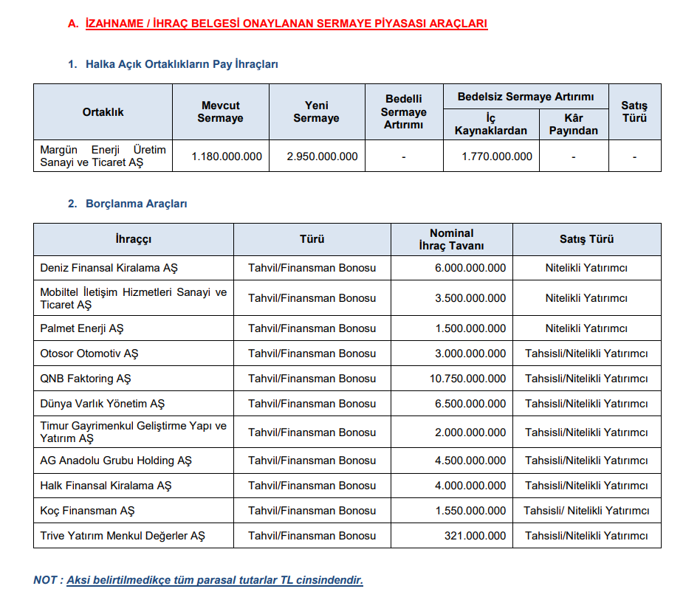Screen dimensions: 700x600
Task: Click the value 1.770.000.000
Action: pos(497,156)
